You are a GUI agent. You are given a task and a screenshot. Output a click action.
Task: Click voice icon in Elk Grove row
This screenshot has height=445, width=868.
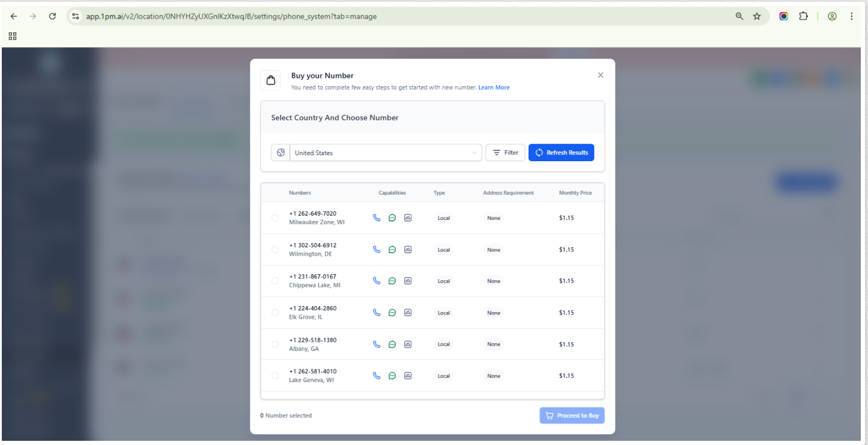pos(377,313)
